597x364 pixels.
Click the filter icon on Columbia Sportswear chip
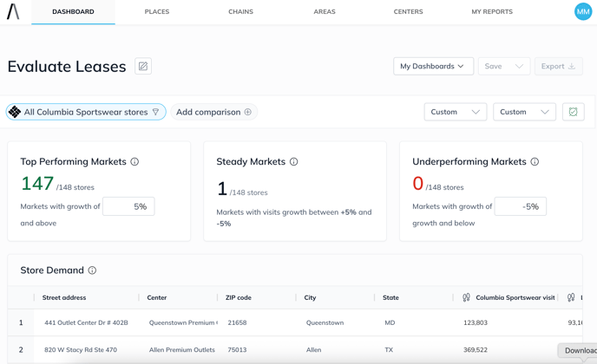click(x=156, y=112)
